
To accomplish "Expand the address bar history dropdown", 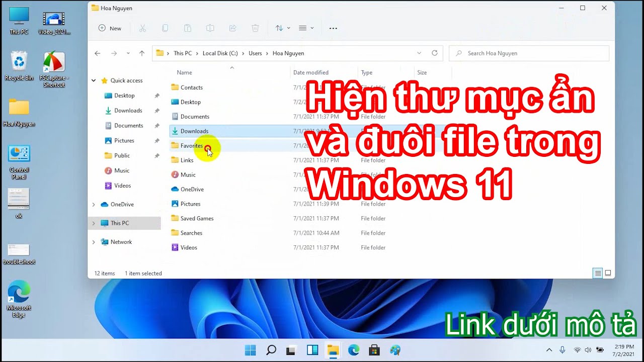I will tap(419, 53).
